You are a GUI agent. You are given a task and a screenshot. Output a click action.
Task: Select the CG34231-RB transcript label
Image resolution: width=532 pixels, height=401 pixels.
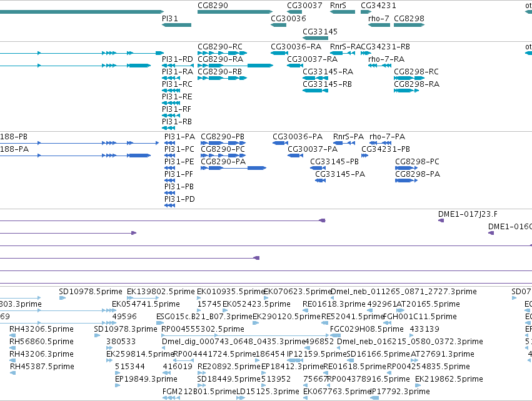tap(385, 46)
